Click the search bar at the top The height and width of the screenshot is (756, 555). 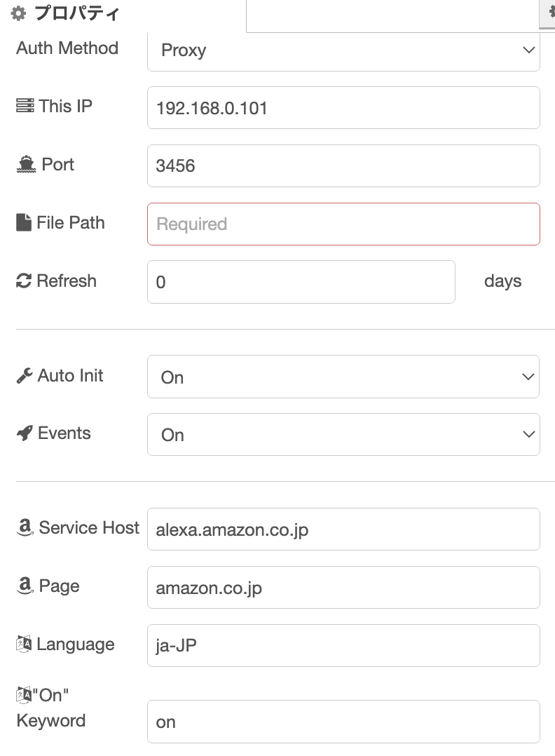(x=392, y=14)
